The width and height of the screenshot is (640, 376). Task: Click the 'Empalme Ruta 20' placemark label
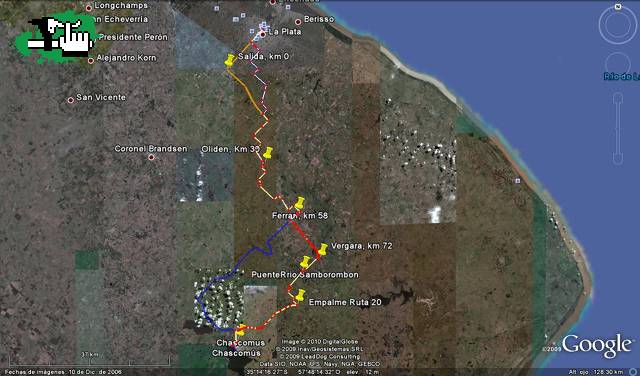[x=345, y=302]
